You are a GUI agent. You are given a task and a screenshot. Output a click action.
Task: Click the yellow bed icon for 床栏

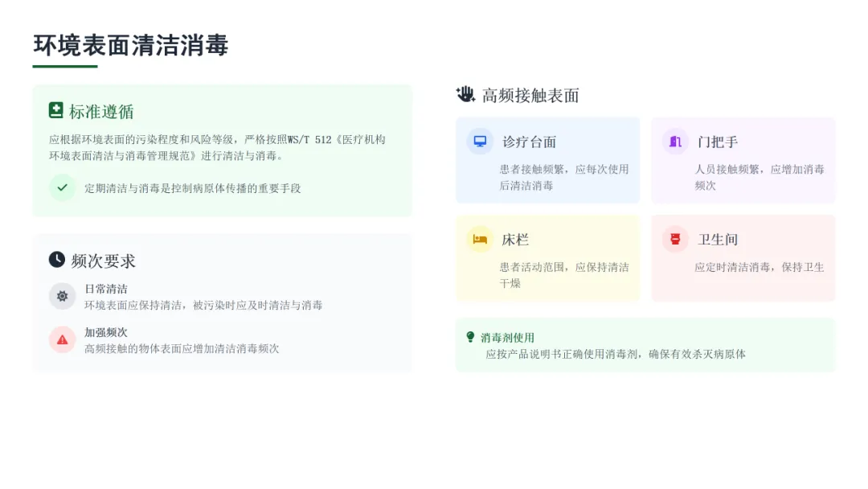click(x=480, y=239)
